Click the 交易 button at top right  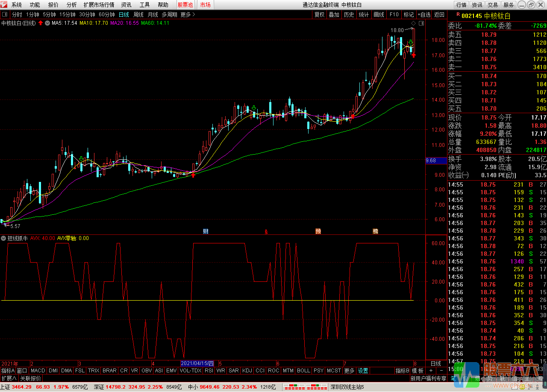[493, 5]
